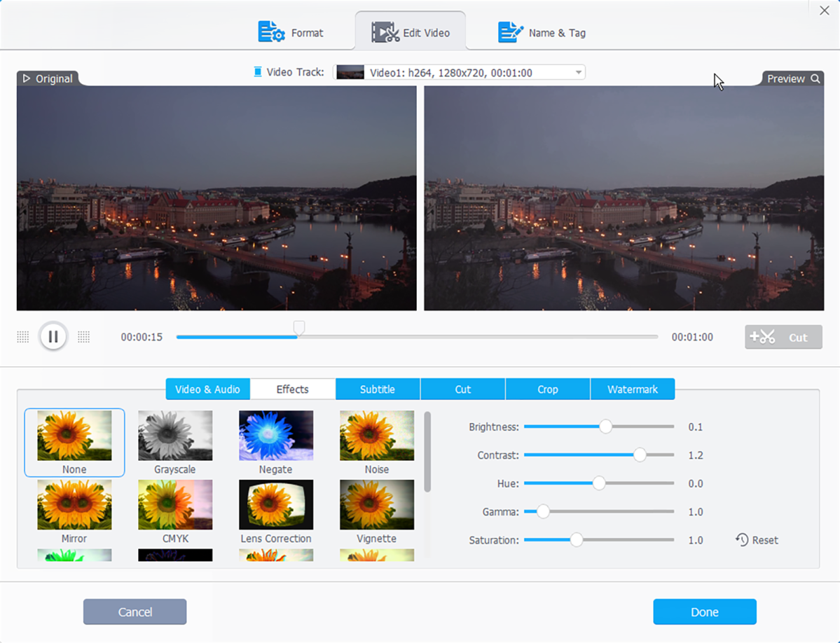Screen dimensions: 840x643
Task: Click the effects list scrollbar
Action: click(427, 452)
